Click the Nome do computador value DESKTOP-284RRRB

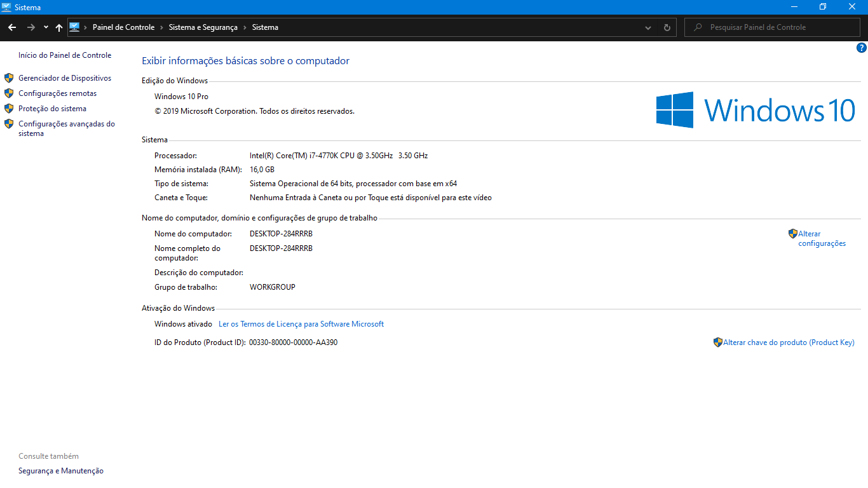(x=281, y=234)
